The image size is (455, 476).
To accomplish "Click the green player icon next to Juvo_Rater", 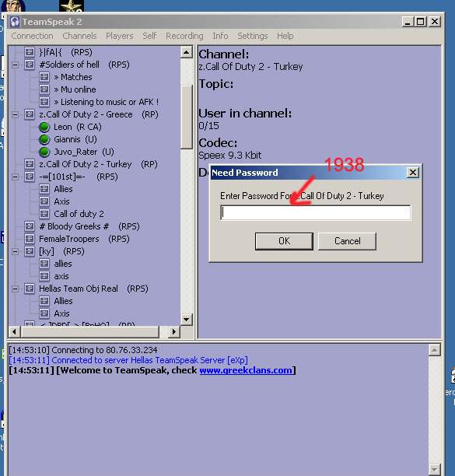I will [44, 152].
